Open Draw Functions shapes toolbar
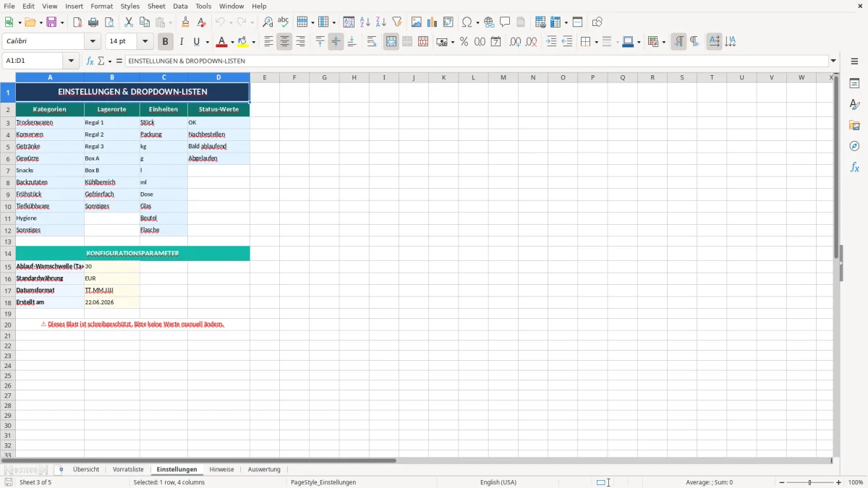The image size is (868, 488). pyautogui.click(x=597, y=22)
